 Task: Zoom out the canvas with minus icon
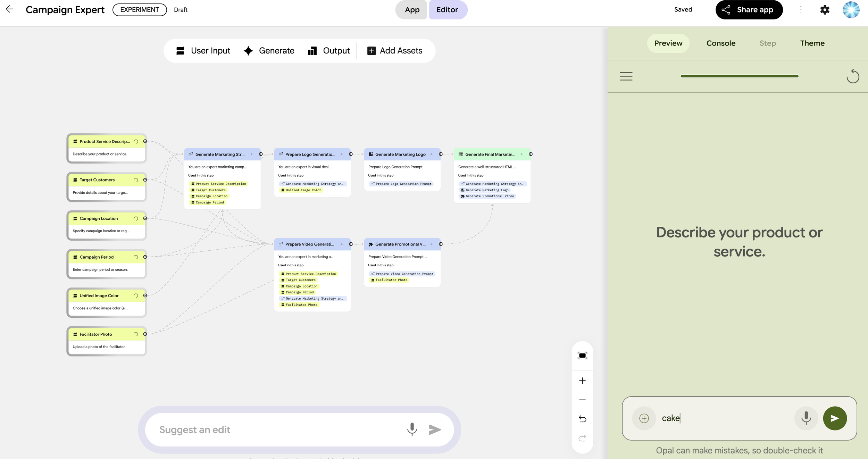tap(582, 400)
